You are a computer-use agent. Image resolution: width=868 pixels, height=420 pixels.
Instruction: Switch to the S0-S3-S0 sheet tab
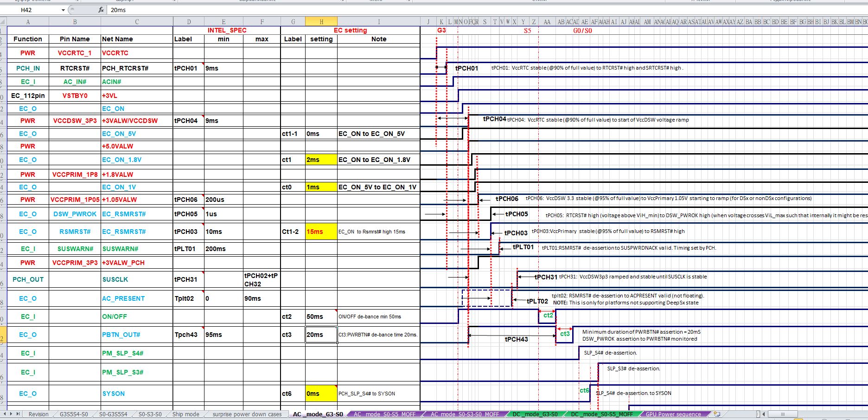tap(150, 414)
